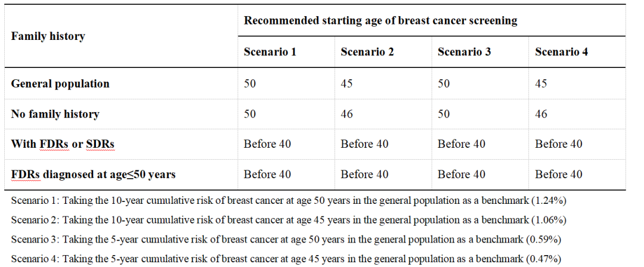Click 'FDRs diagnosed at age≤50 years' row label
Image resolution: width=644 pixels, height=267 pixels.
tap(93, 175)
